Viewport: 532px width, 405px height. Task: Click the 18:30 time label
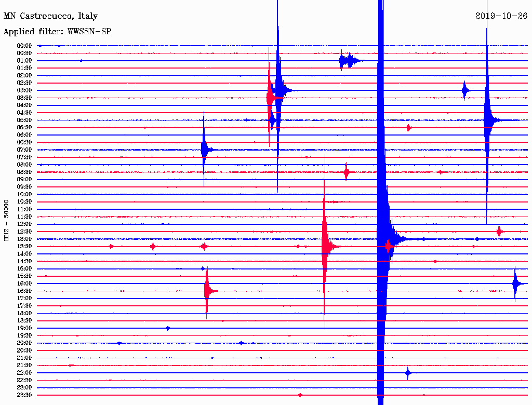[x=24, y=320]
